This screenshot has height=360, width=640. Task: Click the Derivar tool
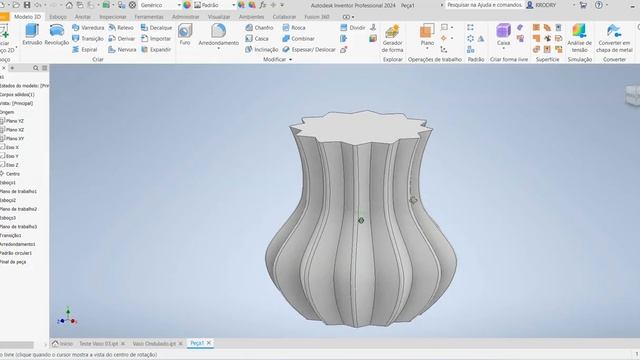point(121,38)
